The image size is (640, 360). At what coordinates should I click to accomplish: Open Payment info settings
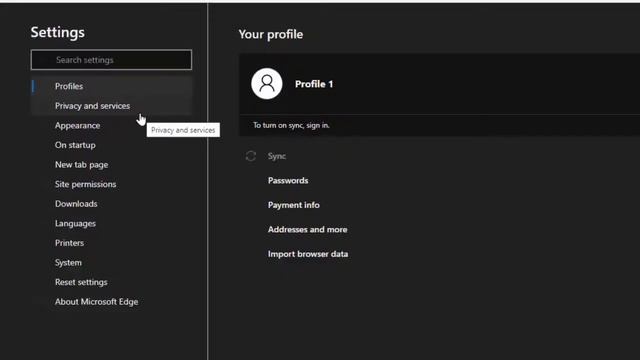click(x=293, y=205)
